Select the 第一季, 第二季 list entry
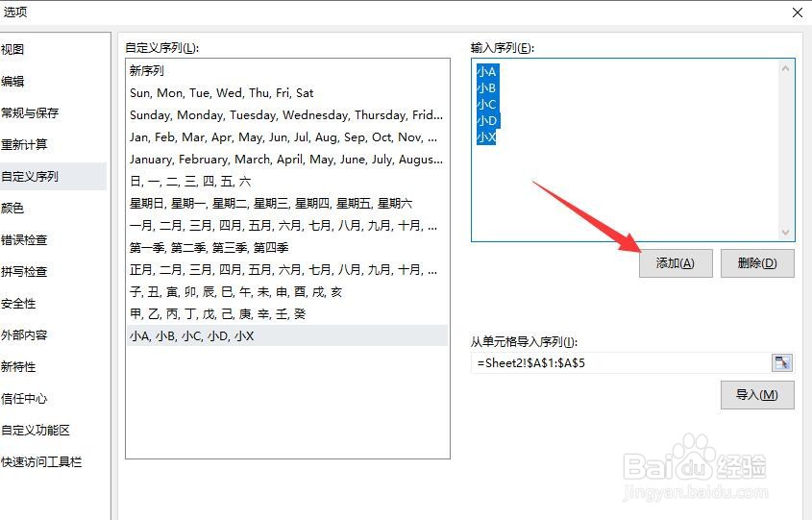This screenshot has width=812, height=520. coord(287,248)
